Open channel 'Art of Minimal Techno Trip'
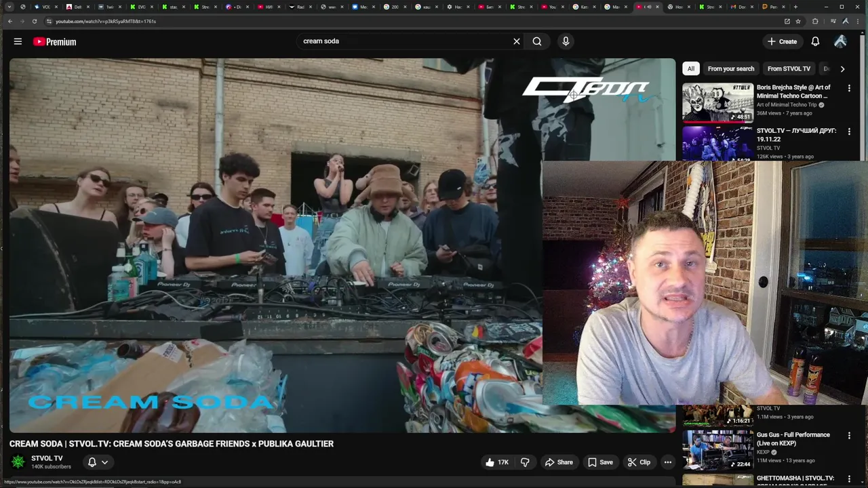868x488 pixels. 787,105
